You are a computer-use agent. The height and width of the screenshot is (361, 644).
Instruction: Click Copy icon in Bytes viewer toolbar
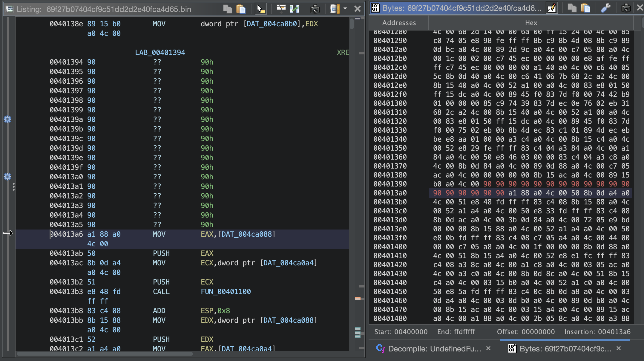click(x=572, y=8)
